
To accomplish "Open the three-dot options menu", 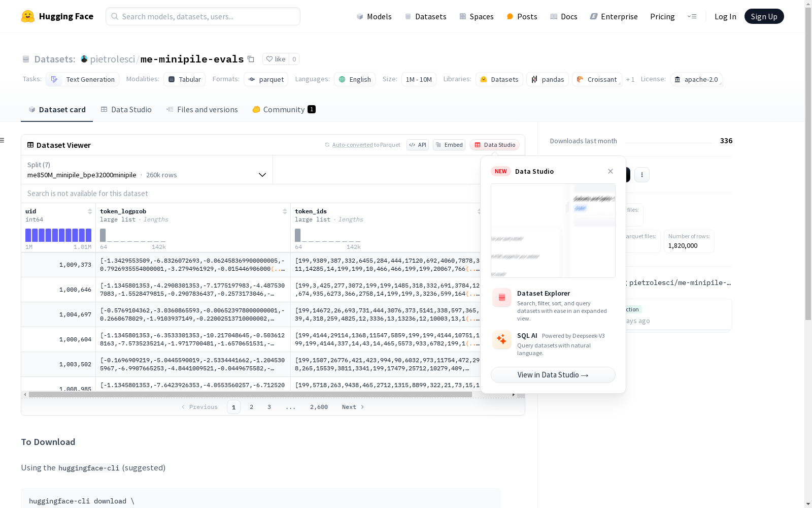I will click(642, 175).
